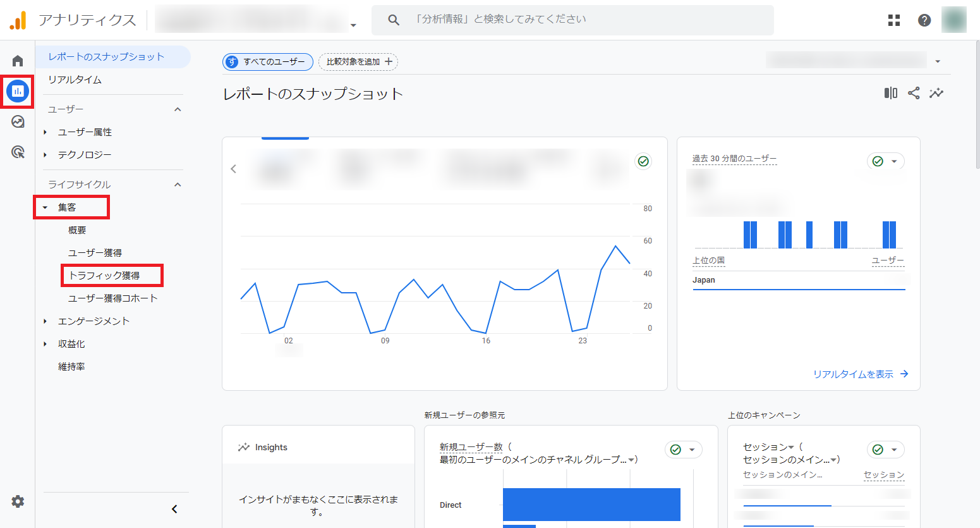Viewport: 980px width, 528px height.
Task: Open the Home icon in left rail
Action: click(18, 61)
